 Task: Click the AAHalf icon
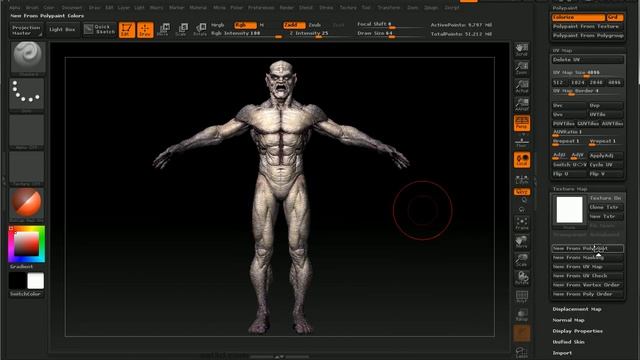(x=522, y=105)
